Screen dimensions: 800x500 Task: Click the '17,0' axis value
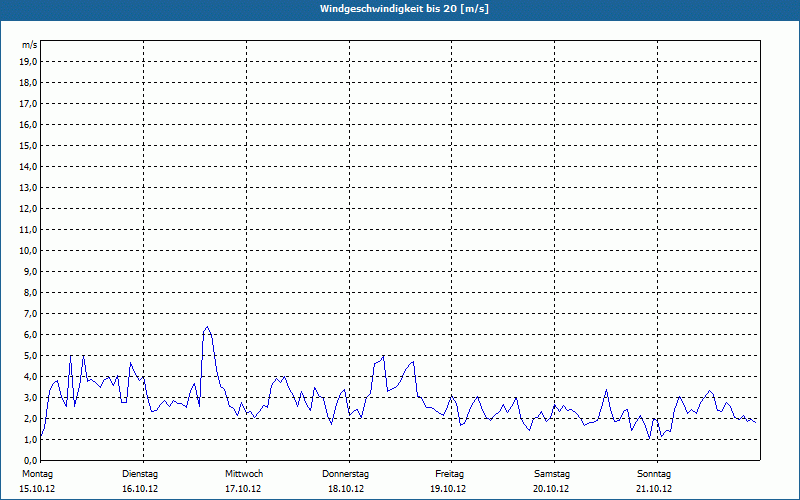point(28,104)
